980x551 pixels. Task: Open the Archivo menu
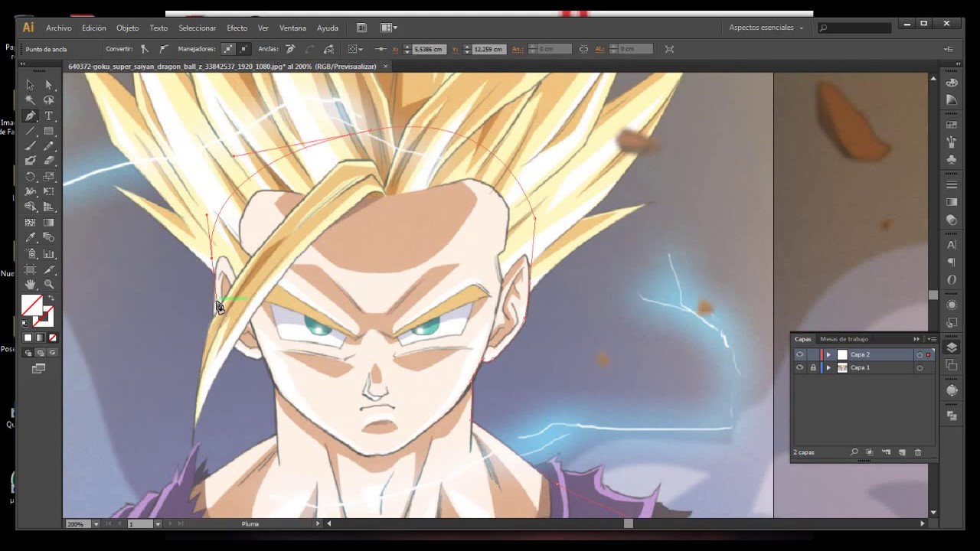(58, 28)
